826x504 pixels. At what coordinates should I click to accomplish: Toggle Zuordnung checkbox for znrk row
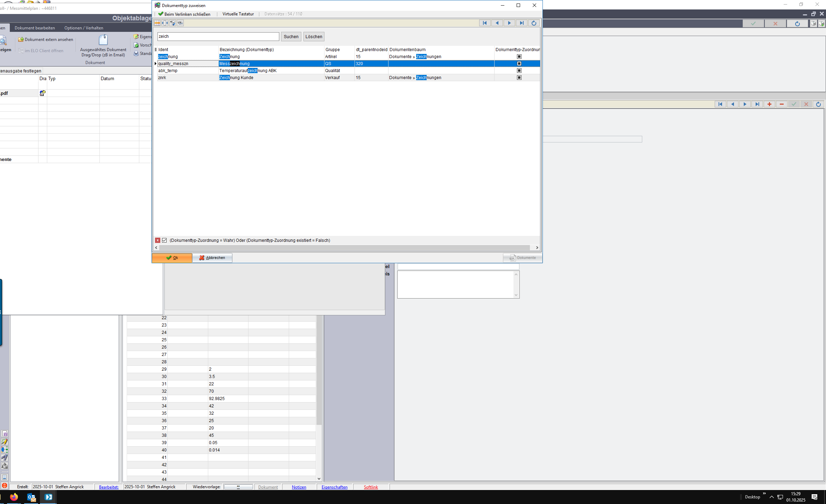[519, 78]
